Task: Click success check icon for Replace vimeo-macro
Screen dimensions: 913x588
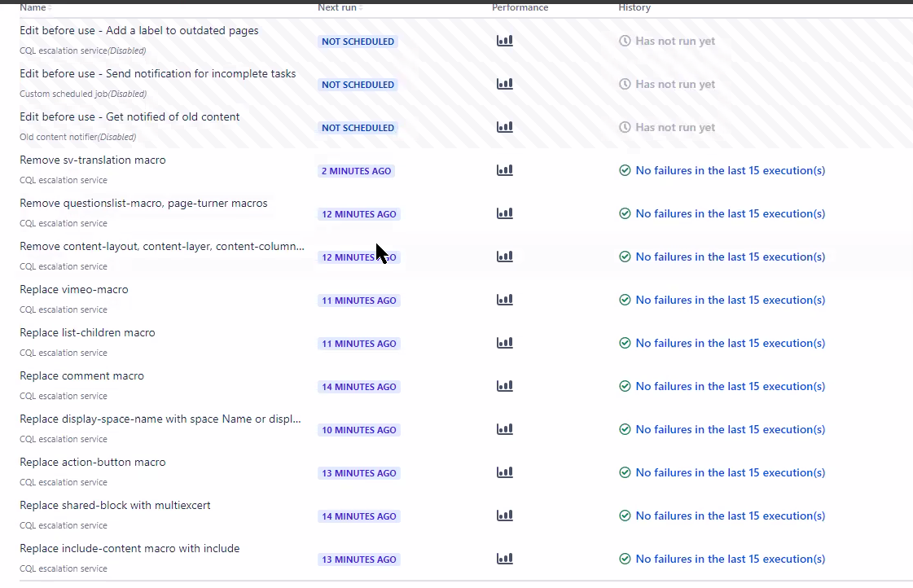Action: [x=625, y=299]
